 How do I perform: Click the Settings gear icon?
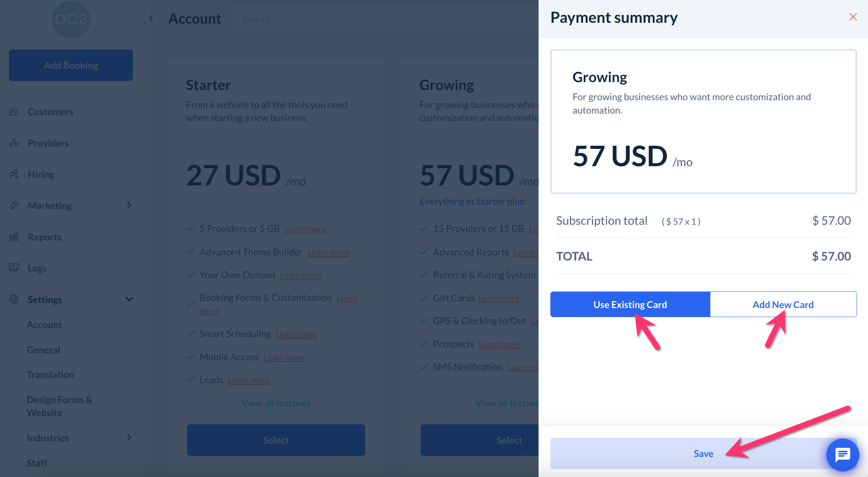[14, 299]
